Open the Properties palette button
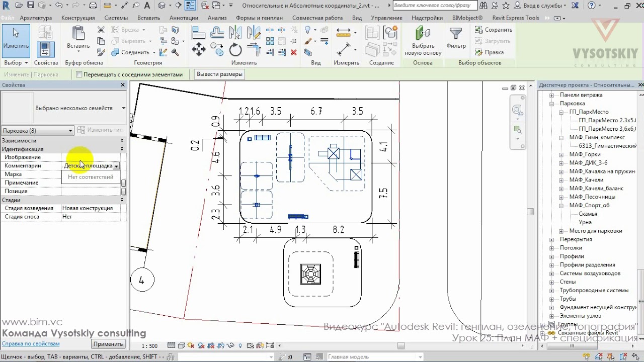Viewport: 644px width, 362px height. pos(45,49)
